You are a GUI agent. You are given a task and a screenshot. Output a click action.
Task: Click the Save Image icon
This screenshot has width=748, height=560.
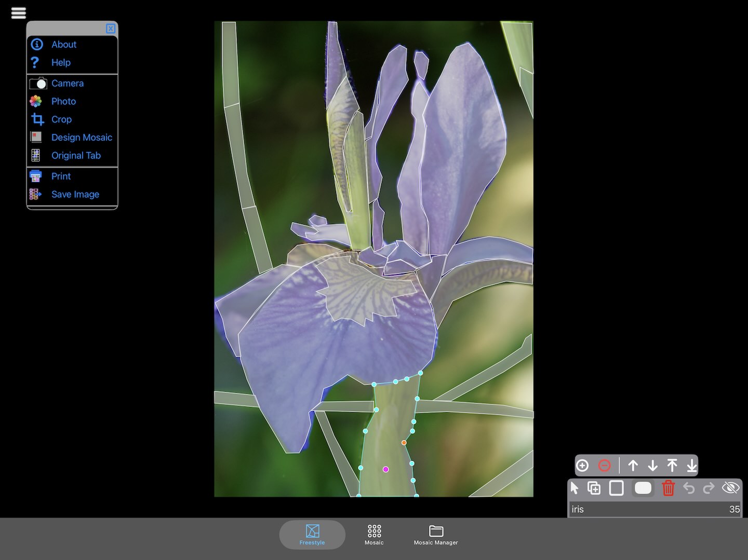coord(35,194)
